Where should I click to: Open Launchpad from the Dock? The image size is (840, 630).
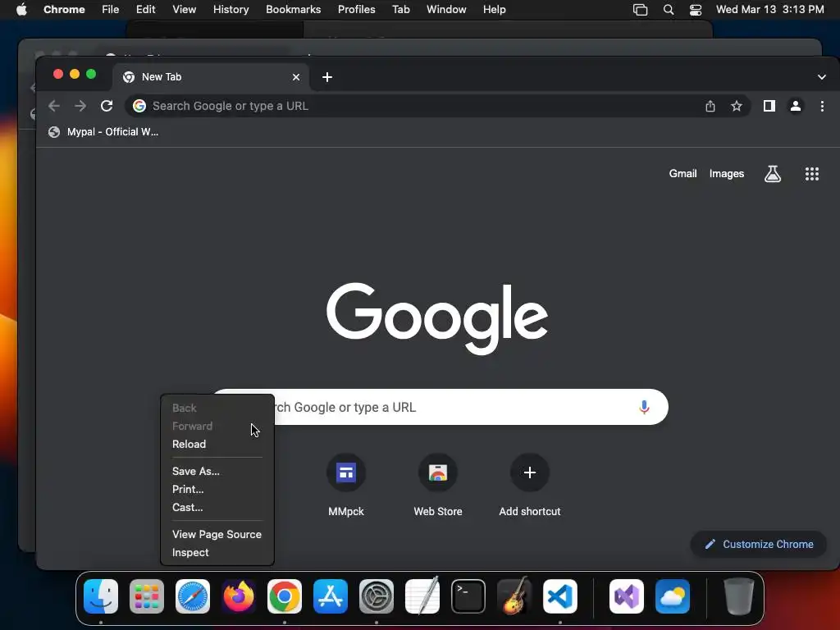147,596
